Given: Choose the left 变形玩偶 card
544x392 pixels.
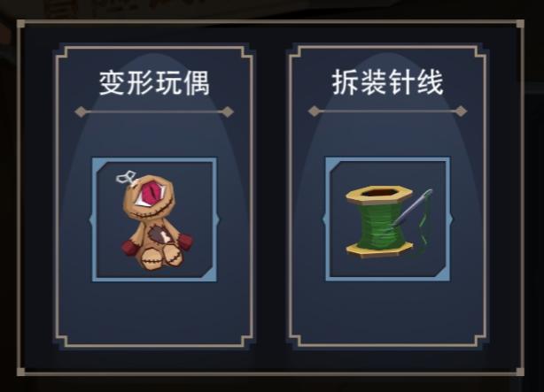Looking at the screenshot, I should coord(154,196).
